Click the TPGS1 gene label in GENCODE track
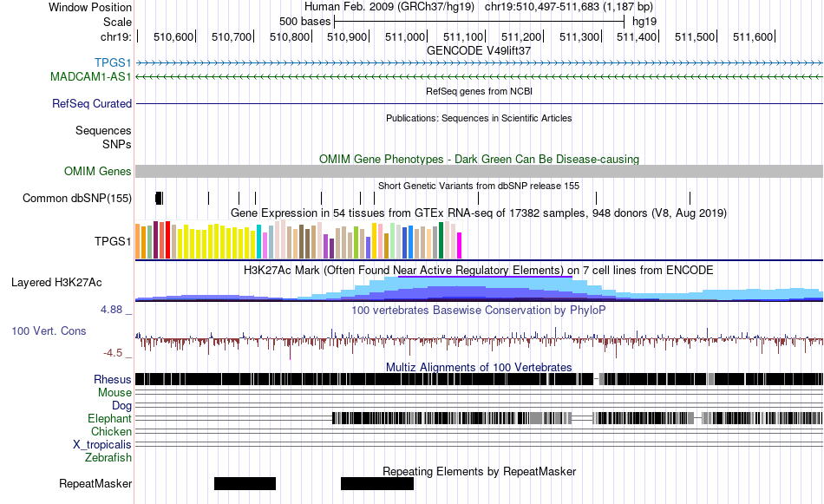The width and height of the screenshot is (824, 504). (x=113, y=63)
